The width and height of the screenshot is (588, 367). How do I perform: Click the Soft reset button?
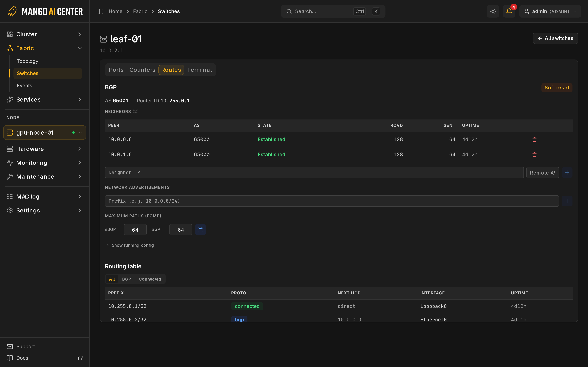point(557,88)
